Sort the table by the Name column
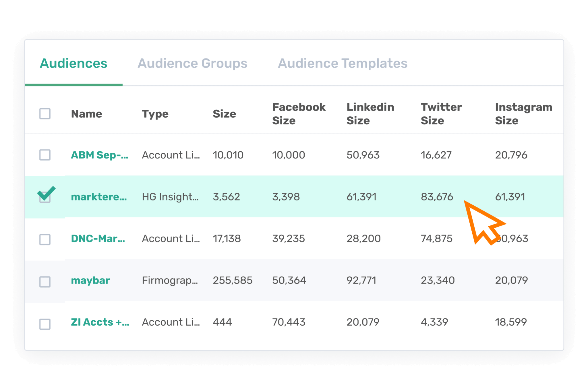The height and width of the screenshot is (390, 588). tap(87, 114)
